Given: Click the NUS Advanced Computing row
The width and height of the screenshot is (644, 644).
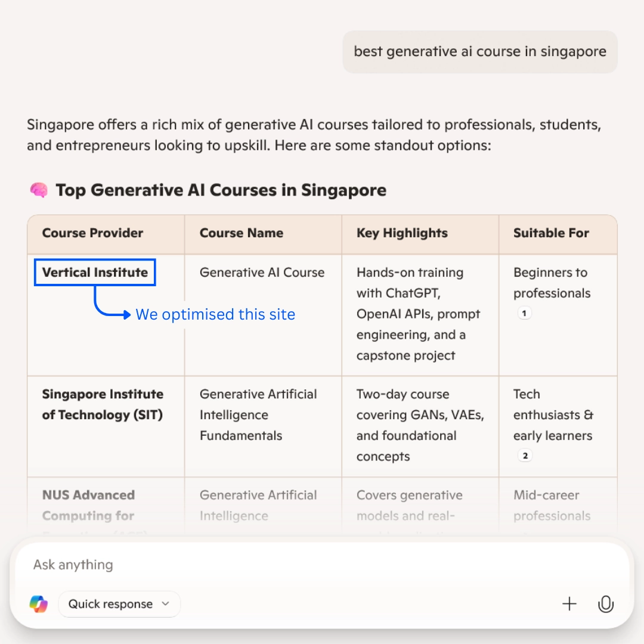Looking at the screenshot, I should [88, 505].
